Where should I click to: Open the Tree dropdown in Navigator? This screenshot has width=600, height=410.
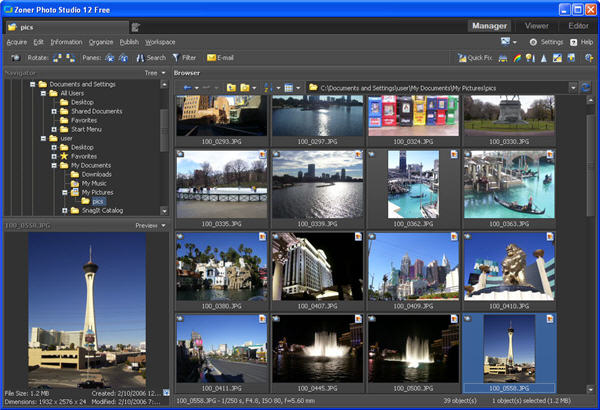coord(155,73)
